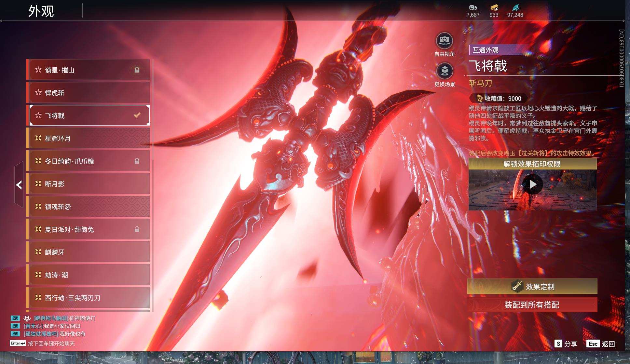This screenshot has height=364, width=630.
Task: Click the 7,687 currency amount
Action: [473, 15]
